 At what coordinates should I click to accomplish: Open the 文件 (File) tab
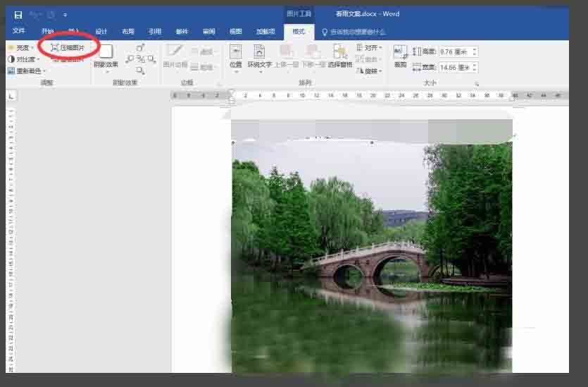[x=18, y=31]
